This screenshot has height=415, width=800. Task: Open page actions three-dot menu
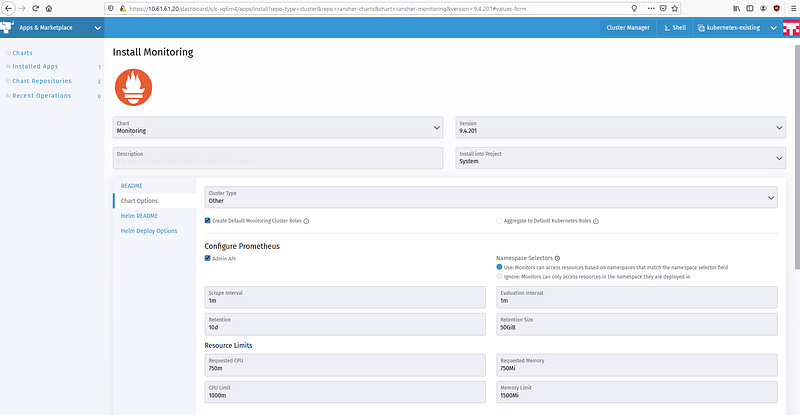[x=651, y=8]
